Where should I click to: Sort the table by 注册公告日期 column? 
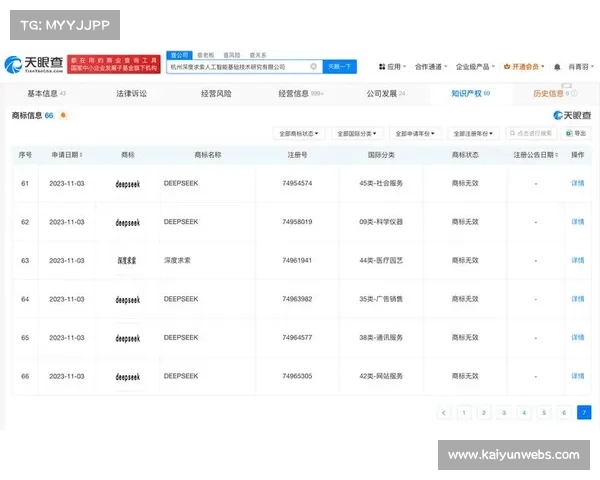click(x=535, y=156)
